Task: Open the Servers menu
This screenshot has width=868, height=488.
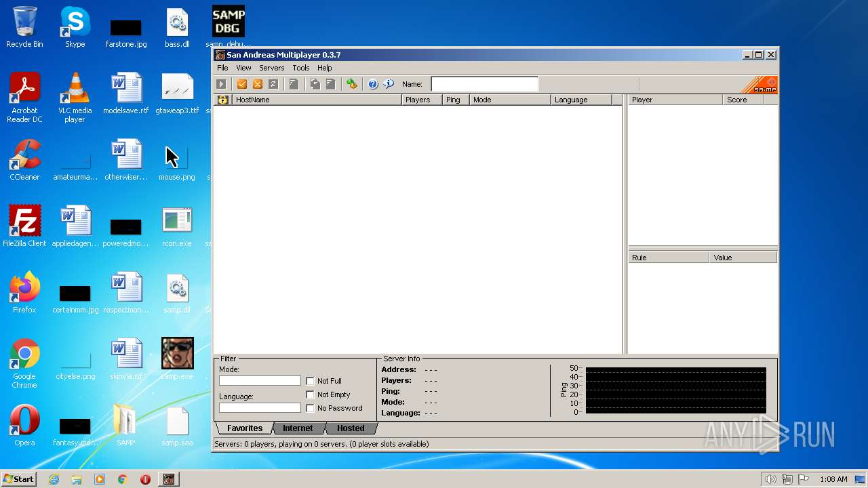Action: click(x=271, y=68)
